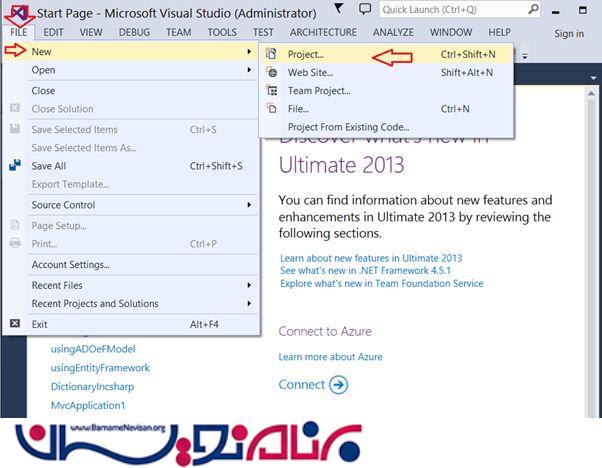Image resolution: width=602 pixels, height=468 pixels.
Task: Click the Start Page scrollbar up arrow
Action: point(591,93)
